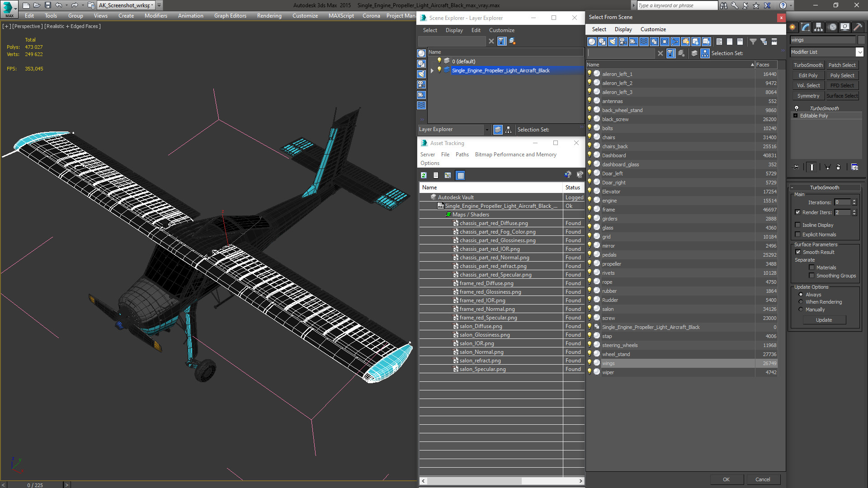
Task: Click Refresh icon in Asset Tracking
Action: coord(424,175)
